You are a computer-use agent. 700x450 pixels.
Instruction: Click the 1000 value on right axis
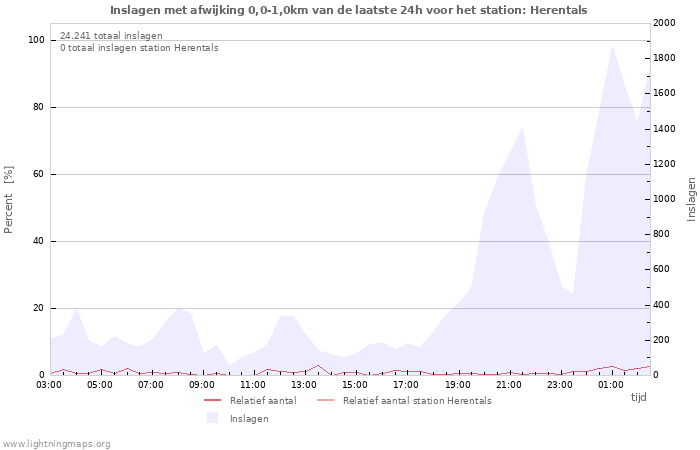tap(664, 199)
